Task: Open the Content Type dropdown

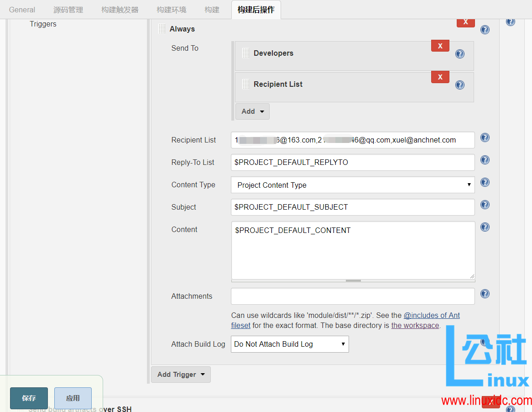Action: pyautogui.click(x=352, y=185)
